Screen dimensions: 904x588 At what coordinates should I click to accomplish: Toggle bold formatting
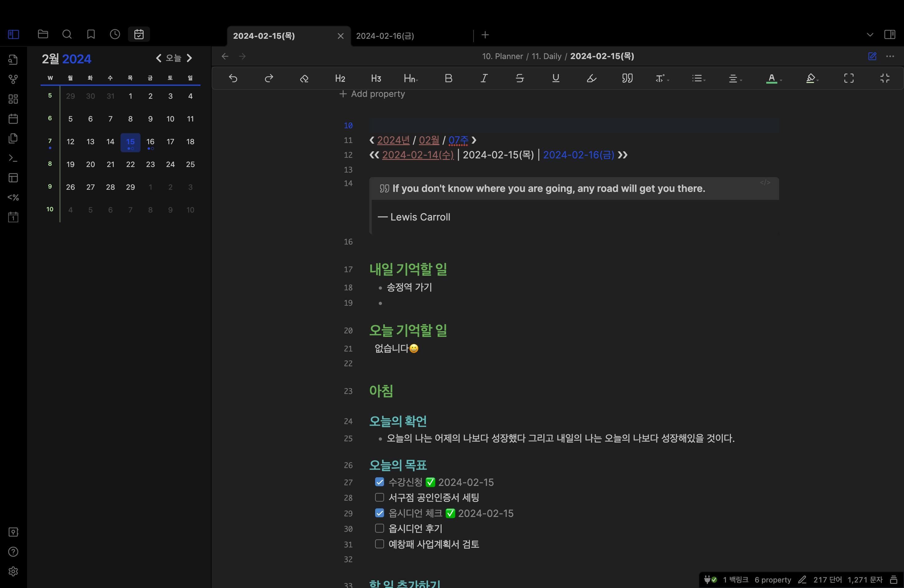pos(449,78)
